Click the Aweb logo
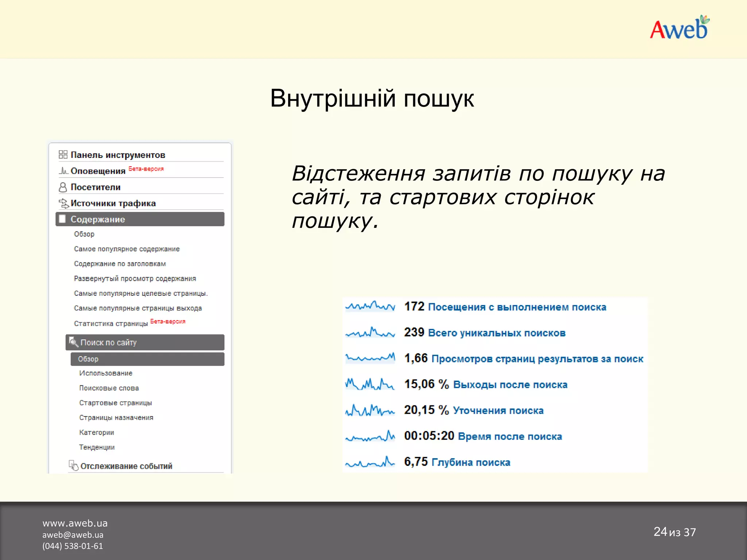747x560 pixels. 680,28
